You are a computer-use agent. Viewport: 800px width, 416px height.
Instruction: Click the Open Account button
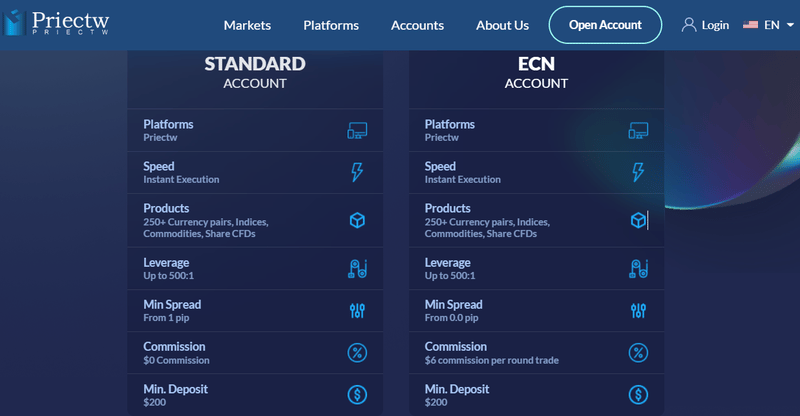pos(605,25)
